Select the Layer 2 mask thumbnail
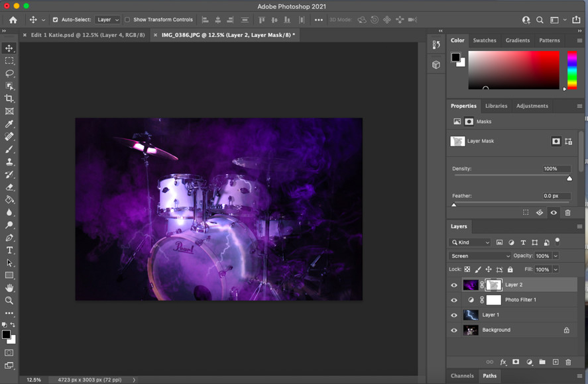The width and height of the screenshot is (588, 384). 493,285
